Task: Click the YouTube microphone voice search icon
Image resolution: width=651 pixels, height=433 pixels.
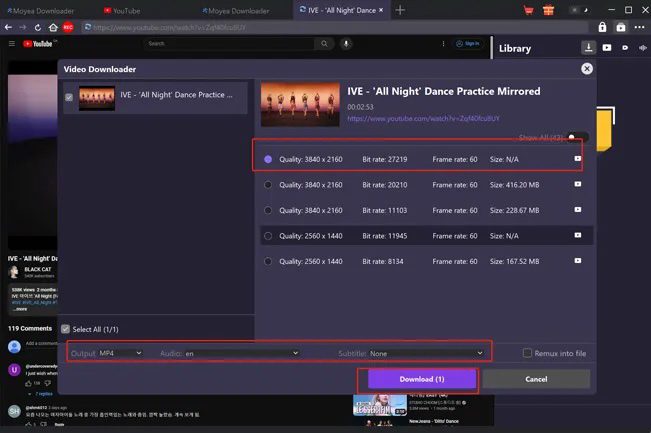Action: (346, 44)
